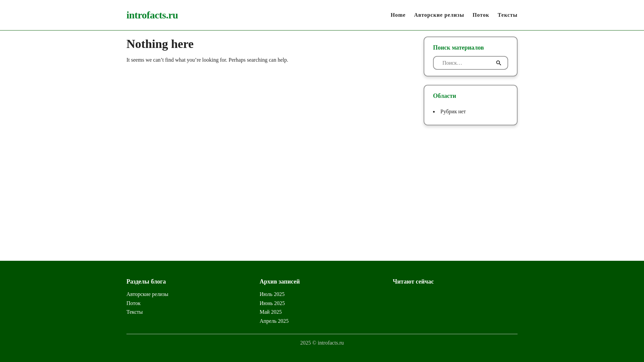644x362 pixels.
Task: Click the Рубрик нет list entry
Action: 453,112
